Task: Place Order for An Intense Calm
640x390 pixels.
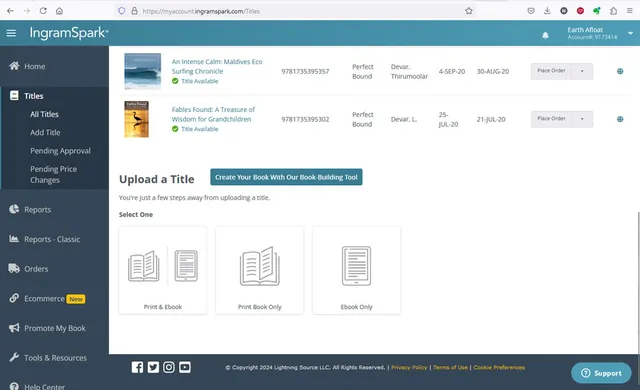Action: tap(551, 71)
